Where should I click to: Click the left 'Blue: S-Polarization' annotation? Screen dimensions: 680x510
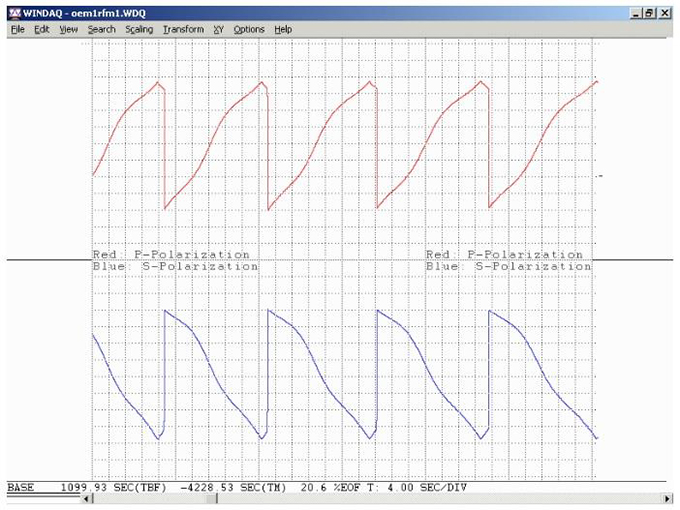175,266
